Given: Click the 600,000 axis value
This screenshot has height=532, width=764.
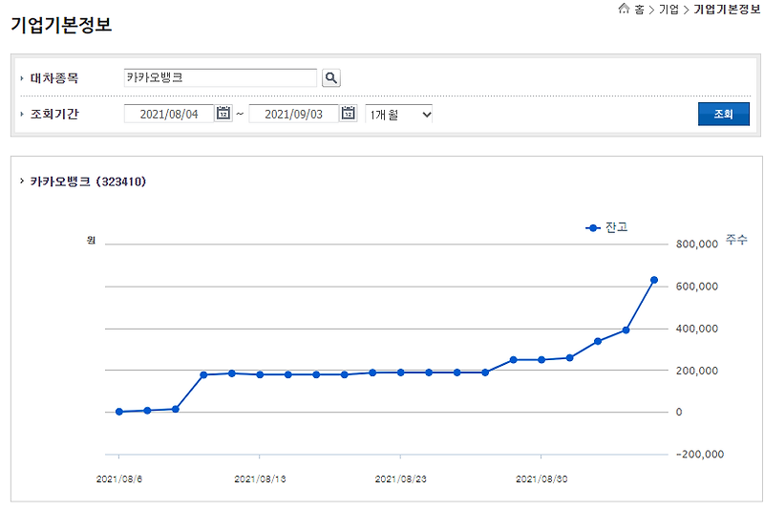Looking at the screenshot, I should 697,287.
